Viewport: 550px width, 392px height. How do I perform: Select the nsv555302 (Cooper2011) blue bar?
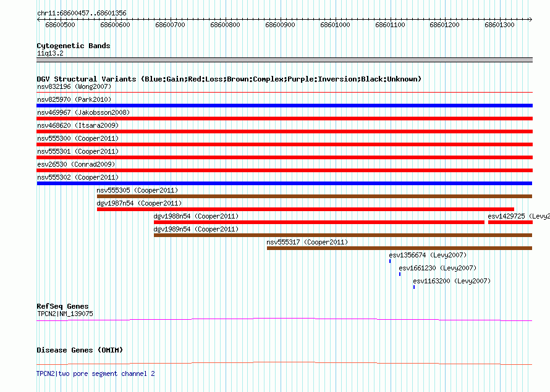[x=284, y=183]
